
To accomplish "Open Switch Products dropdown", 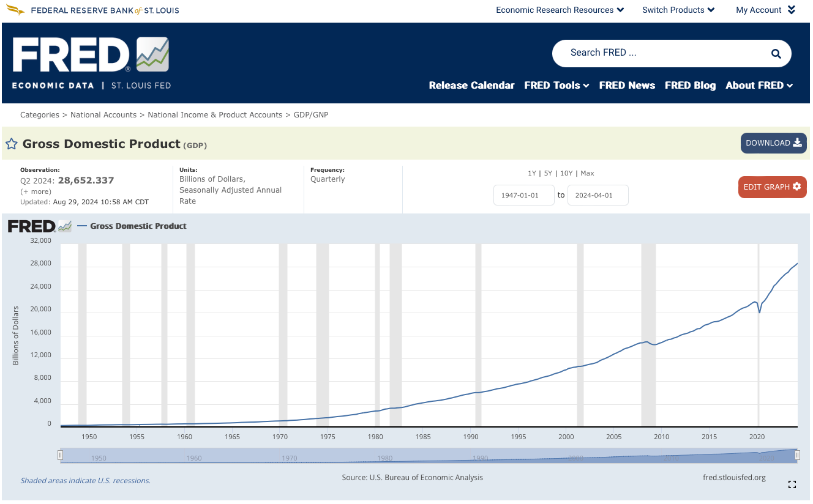I will click(x=678, y=10).
